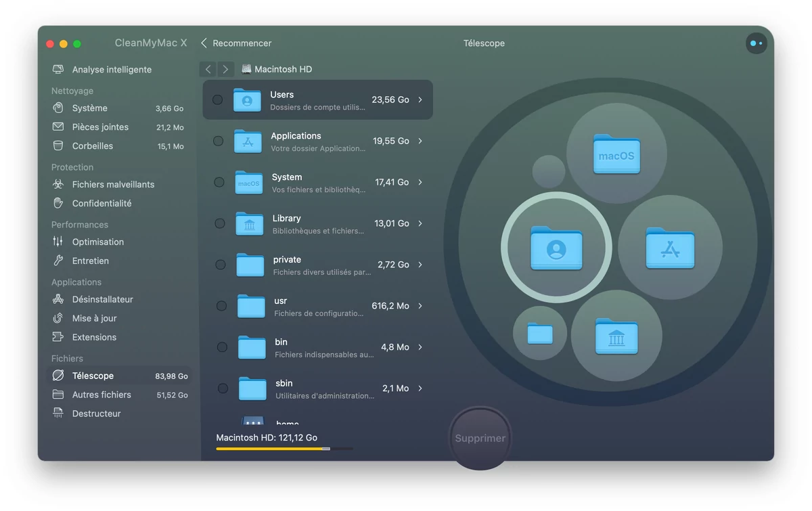
Task: Expand the usr folder chevron
Action: (420, 307)
